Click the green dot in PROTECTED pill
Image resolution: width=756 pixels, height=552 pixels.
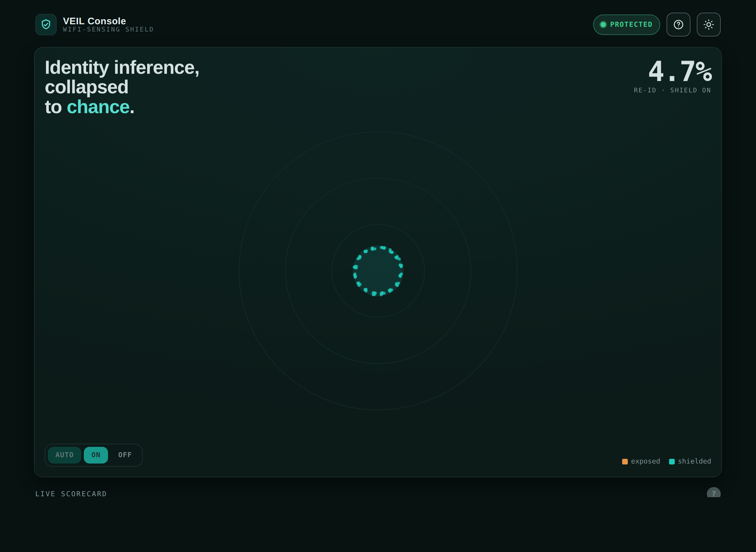tap(603, 24)
